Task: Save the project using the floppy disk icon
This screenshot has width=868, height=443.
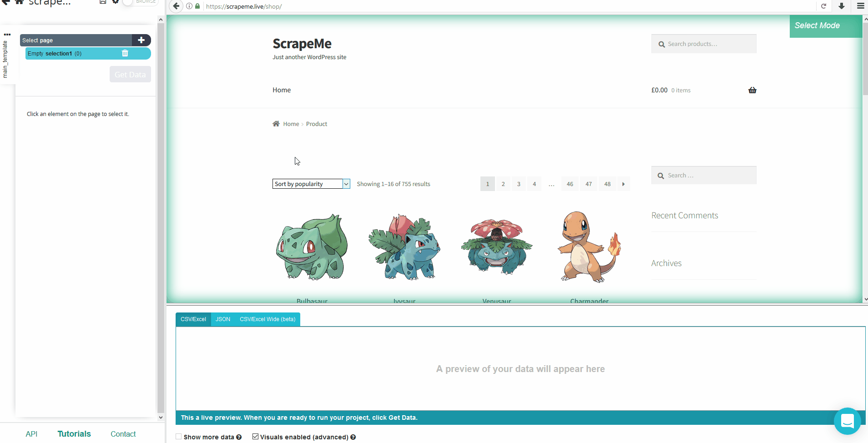Action: [x=102, y=2]
